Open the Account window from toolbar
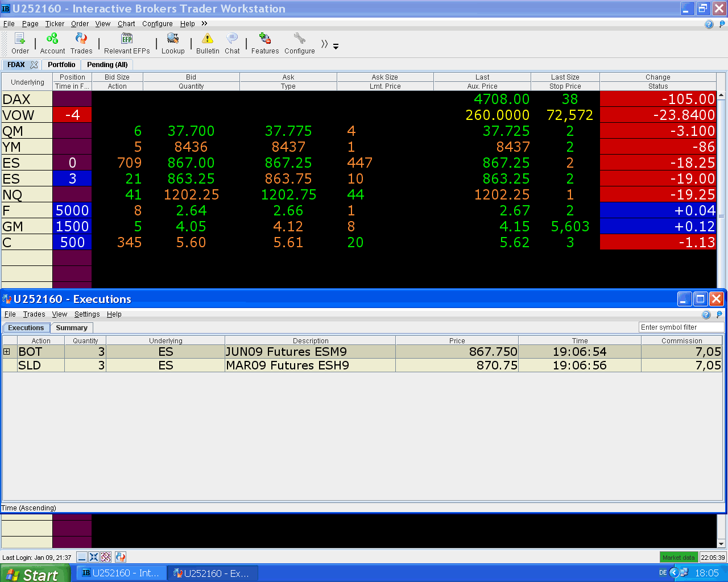The width and height of the screenshot is (728, 582). tap(52, 43)
